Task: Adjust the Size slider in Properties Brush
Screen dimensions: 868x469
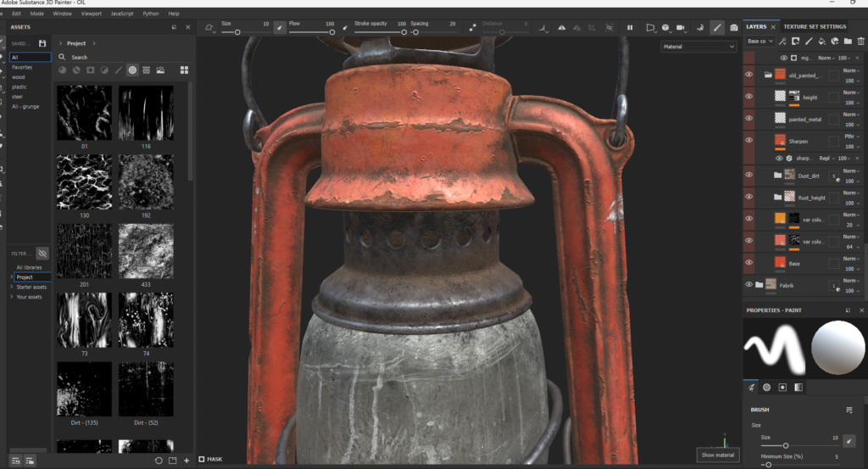Action: click(x=799, y=445)
